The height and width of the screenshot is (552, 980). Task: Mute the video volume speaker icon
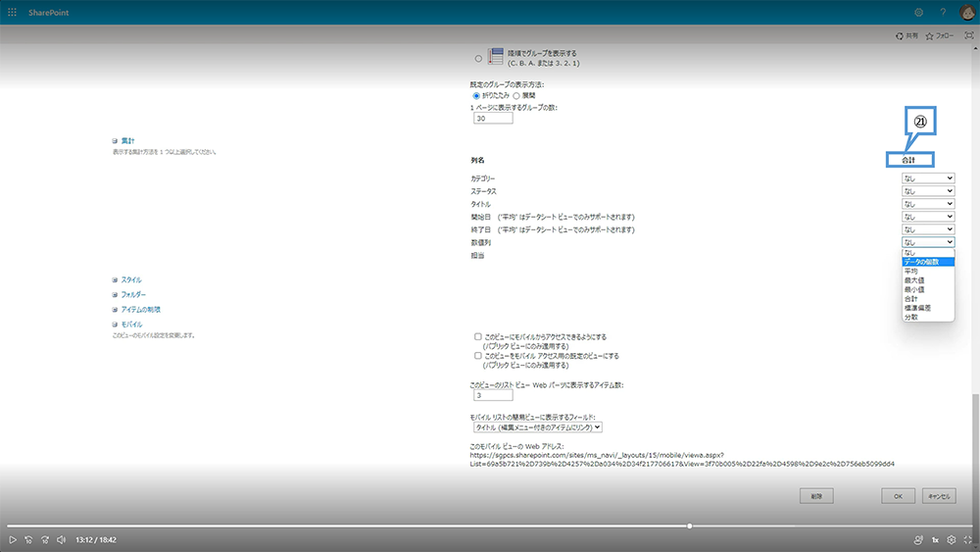(x=61, y=539)
